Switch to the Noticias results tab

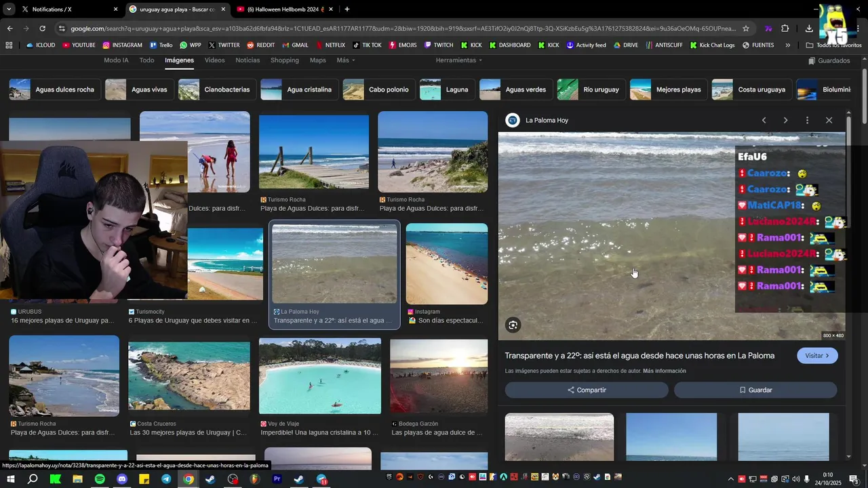(x=248, y=60)
